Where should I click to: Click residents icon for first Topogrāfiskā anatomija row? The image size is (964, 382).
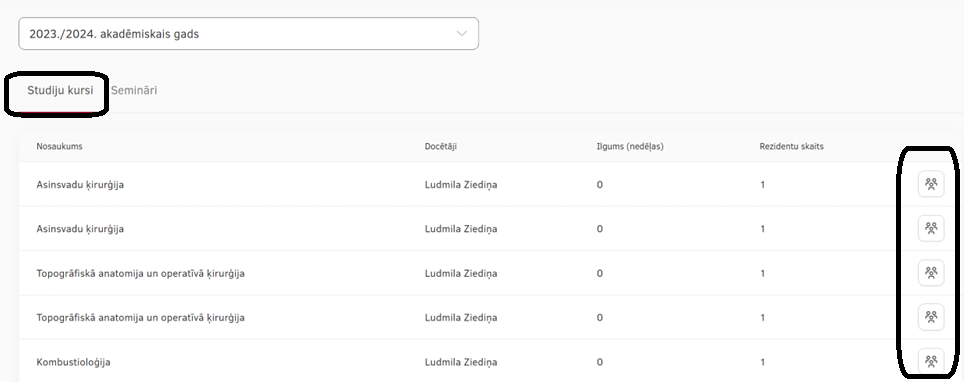pos(931,273)
